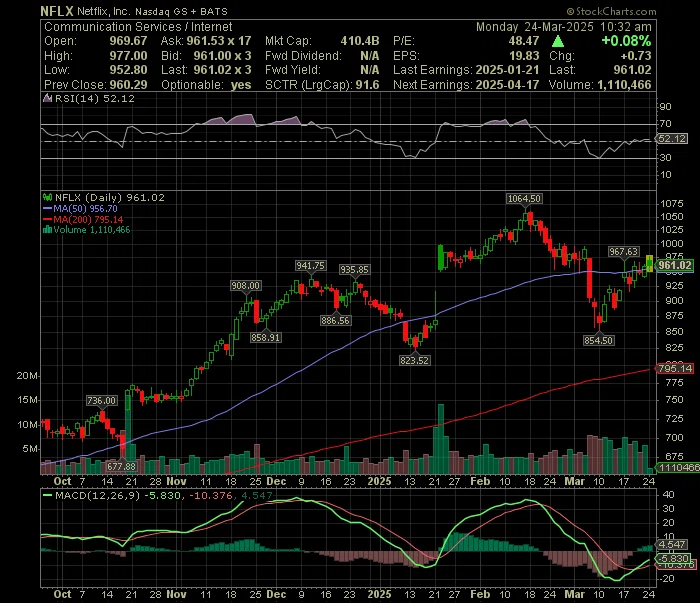Select the SCTR (LrgCap) value 91.6
700x603 pixels.
click(367, 85)
